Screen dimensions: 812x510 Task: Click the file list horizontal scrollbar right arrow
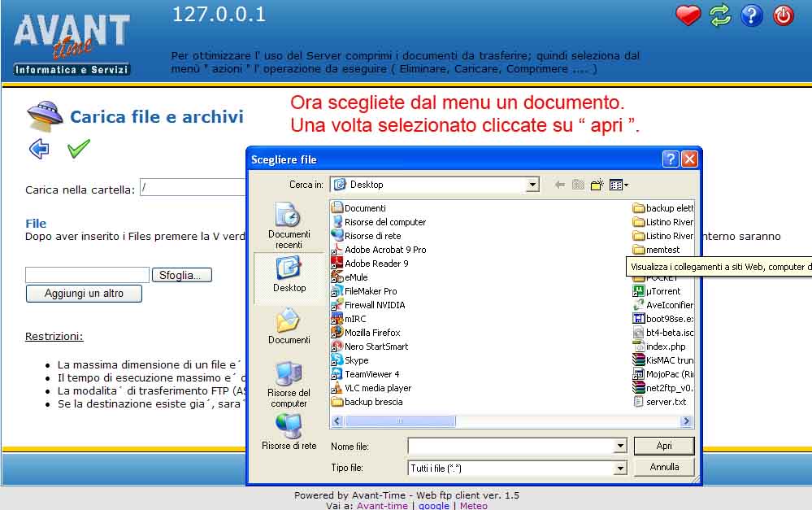687,421
